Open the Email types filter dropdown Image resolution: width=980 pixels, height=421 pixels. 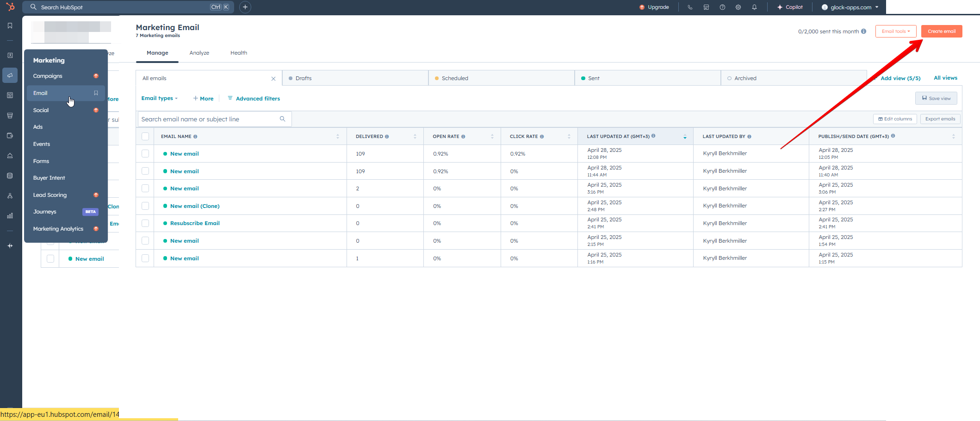159,98
